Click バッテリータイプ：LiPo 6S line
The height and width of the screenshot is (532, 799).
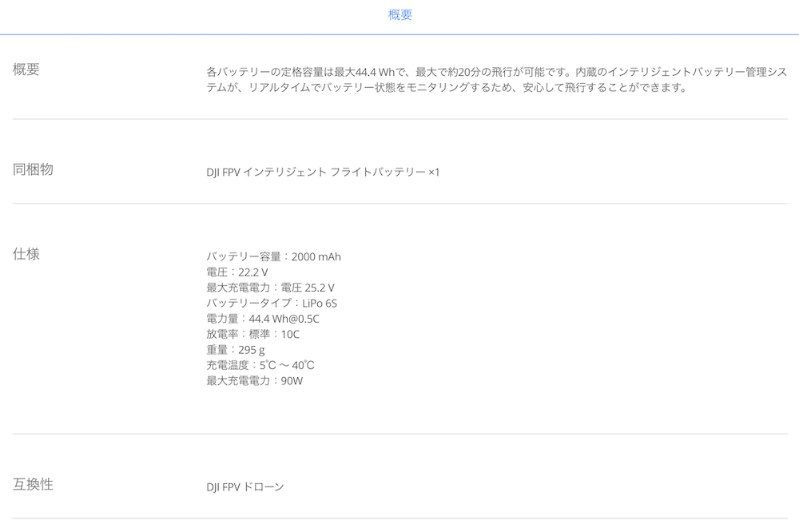[272, 304]
